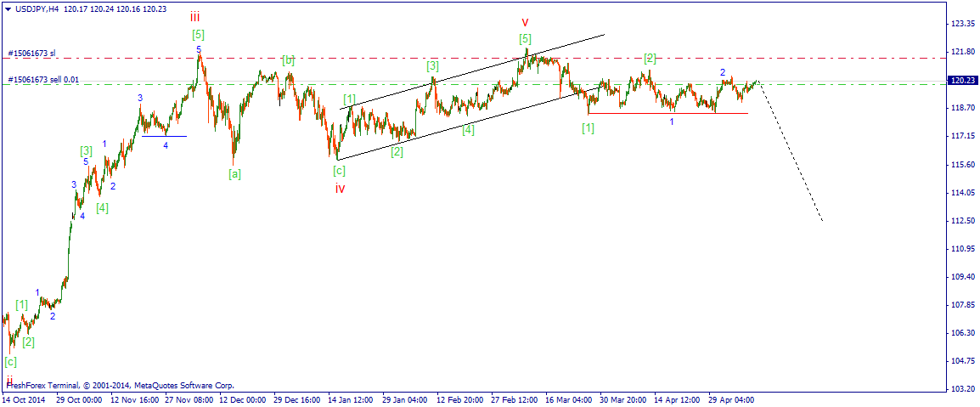The height and width of the screenshot is (407, 980).
Task: Select the #15061673 sl order label
Action: (x=32, y=54)
